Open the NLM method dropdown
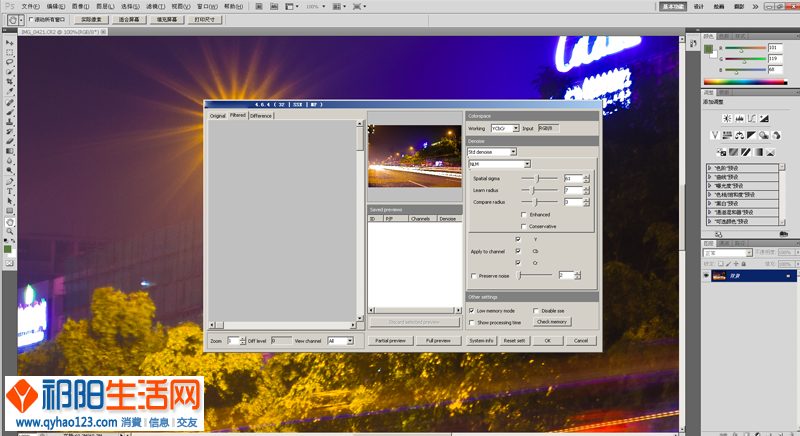Screen dimensions: 800x436 [527, 164]
